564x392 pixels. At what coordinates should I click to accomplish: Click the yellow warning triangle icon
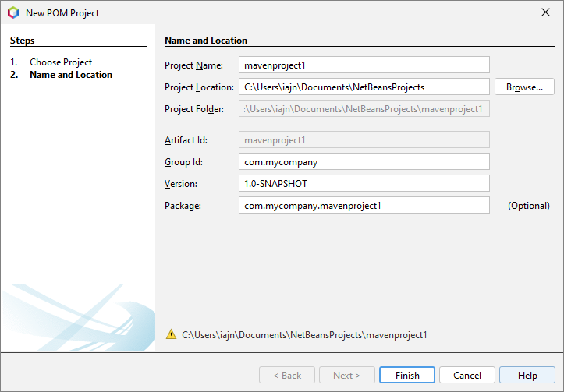pyautogui.click(x=171, y=334)
